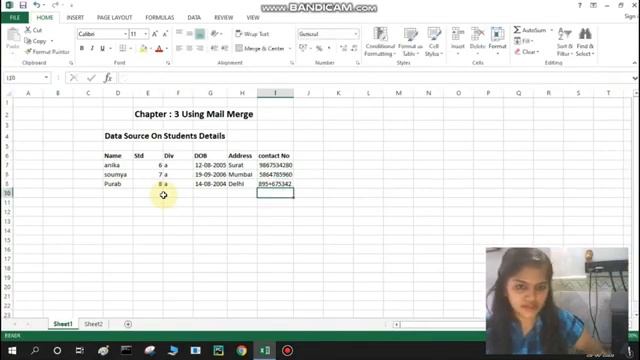
Task: Click the Percent Style icon
Action: pos(319,48)
